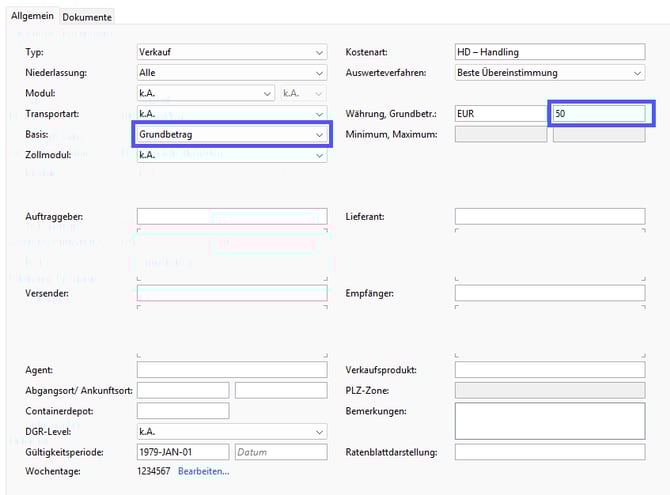Click the Gültigkeitsperiode end Datum field
The height and width of the screenshot is (495, 670).
(280, 452)
